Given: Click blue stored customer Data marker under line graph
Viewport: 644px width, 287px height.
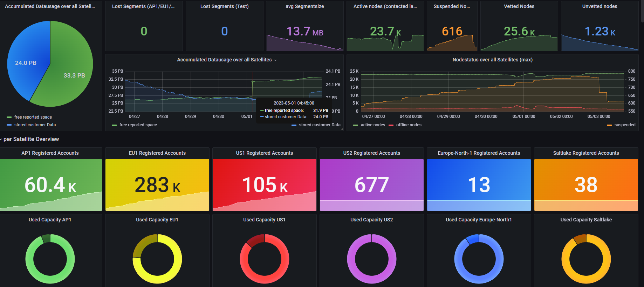Looking at the screenshot, I should pyautogui.click(x=294, y=125).
